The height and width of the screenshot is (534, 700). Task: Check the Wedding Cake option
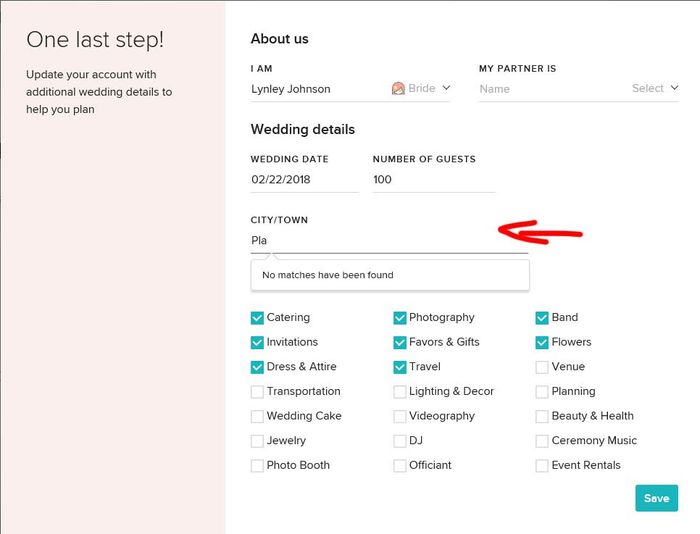click(x=258, y=416)
